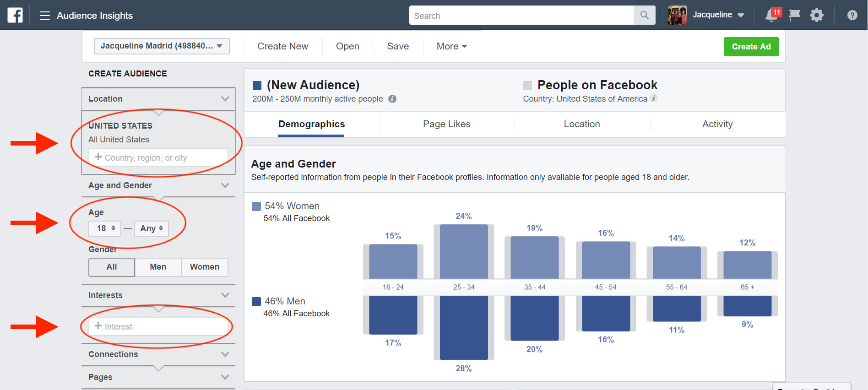Click the Country, region, or city field

click(158, 157)
